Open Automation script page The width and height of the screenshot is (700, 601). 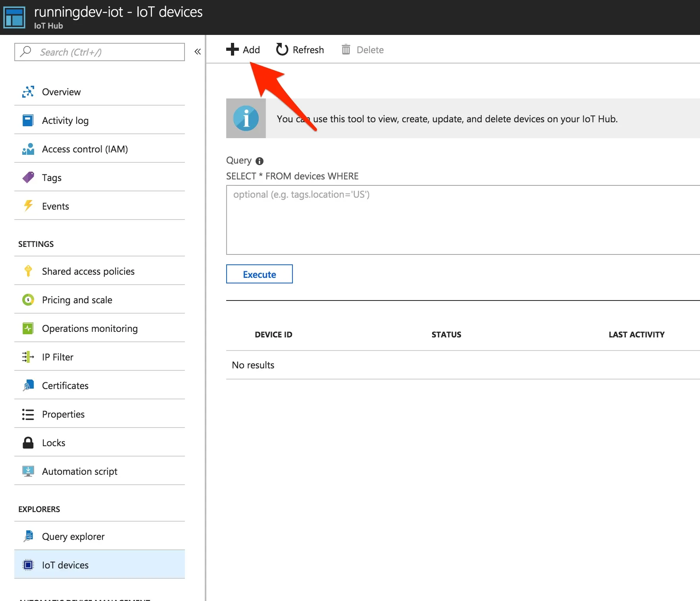click(100, 471)
